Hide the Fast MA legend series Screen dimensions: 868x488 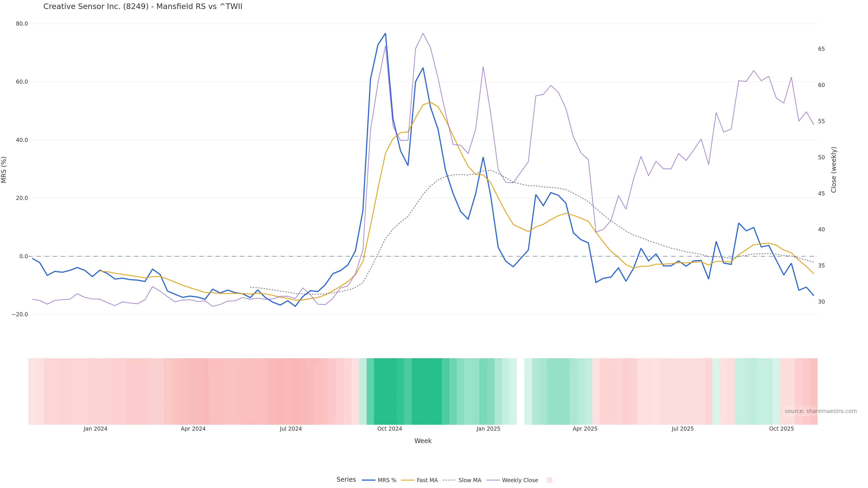(x=427, y=480)
